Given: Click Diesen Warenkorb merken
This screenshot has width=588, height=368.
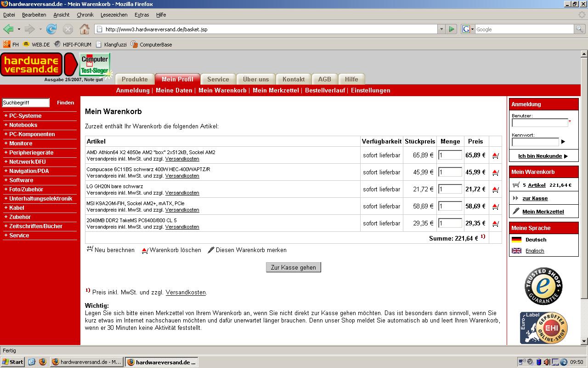Looking at the screenshot, I should point(247,250).
